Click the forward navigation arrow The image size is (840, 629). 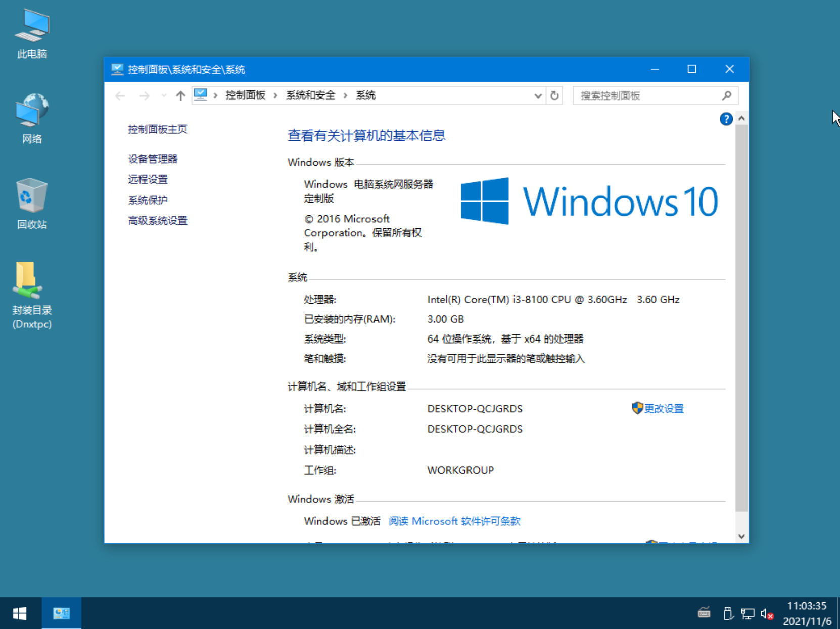tap(145, 95)
